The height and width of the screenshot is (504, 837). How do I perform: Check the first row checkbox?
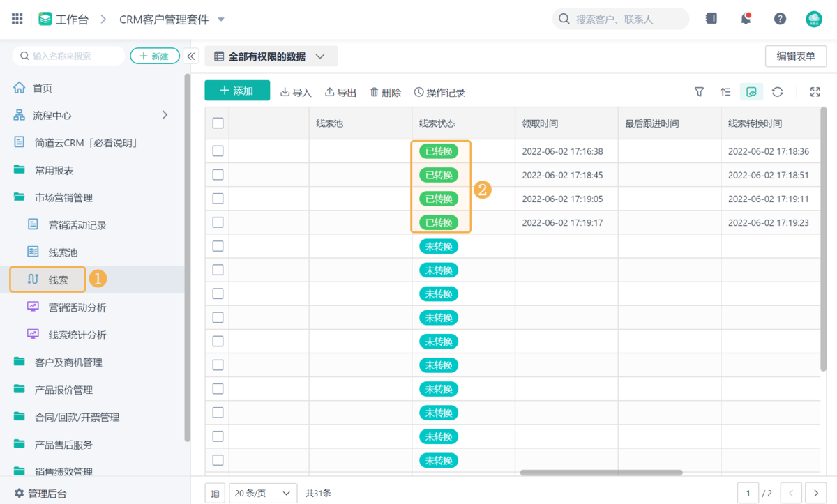click(x=218, y=151)
